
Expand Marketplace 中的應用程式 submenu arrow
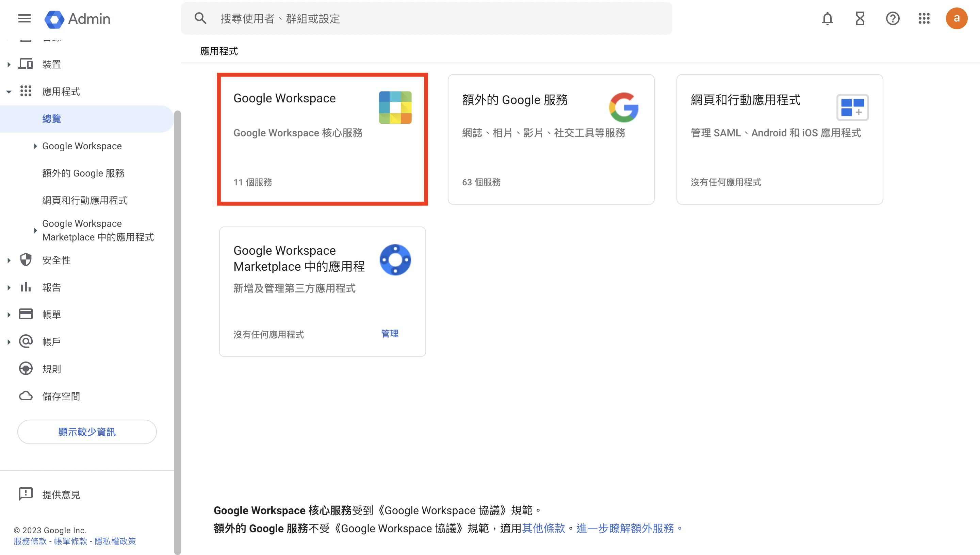(35, 230)
